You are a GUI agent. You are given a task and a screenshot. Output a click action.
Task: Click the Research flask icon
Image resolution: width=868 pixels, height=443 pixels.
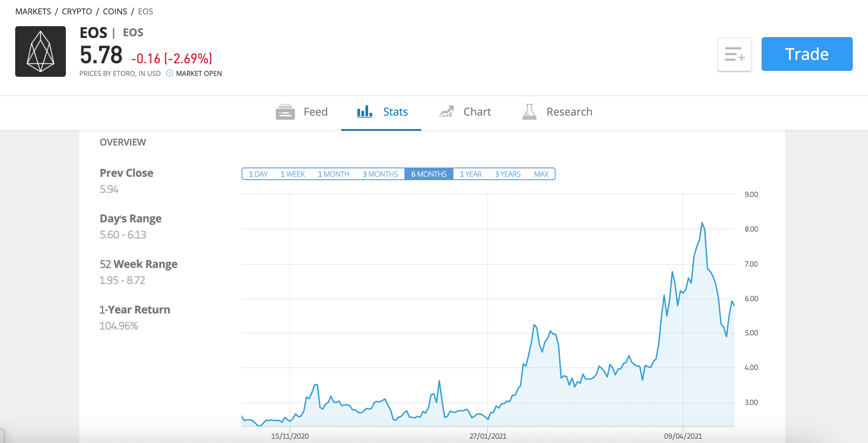point(529,112)
